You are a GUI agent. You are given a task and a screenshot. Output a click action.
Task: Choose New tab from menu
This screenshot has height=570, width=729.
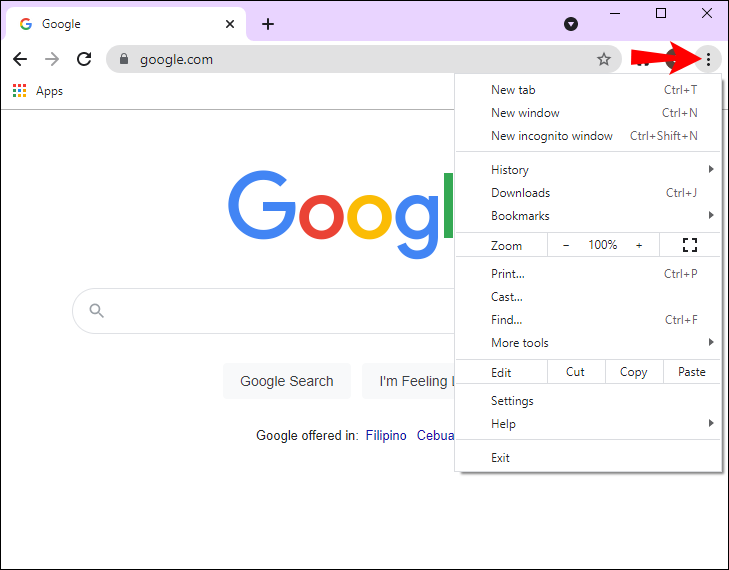[x=588, y=90]
